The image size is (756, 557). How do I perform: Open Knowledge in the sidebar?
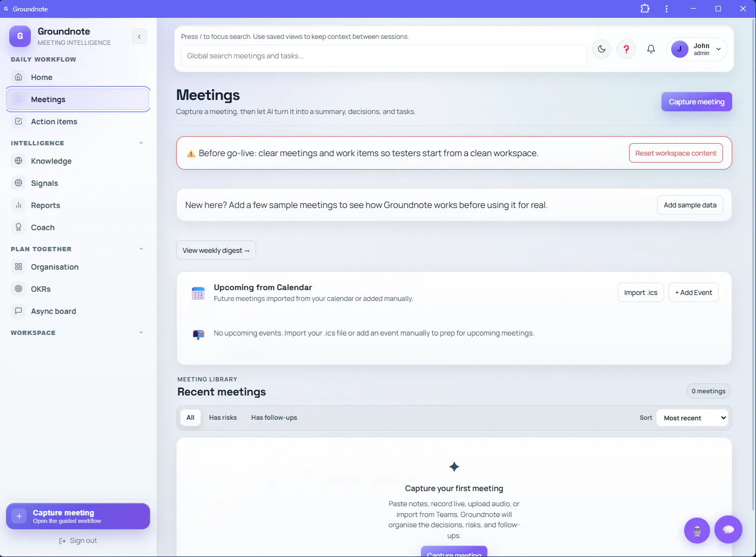78,161
